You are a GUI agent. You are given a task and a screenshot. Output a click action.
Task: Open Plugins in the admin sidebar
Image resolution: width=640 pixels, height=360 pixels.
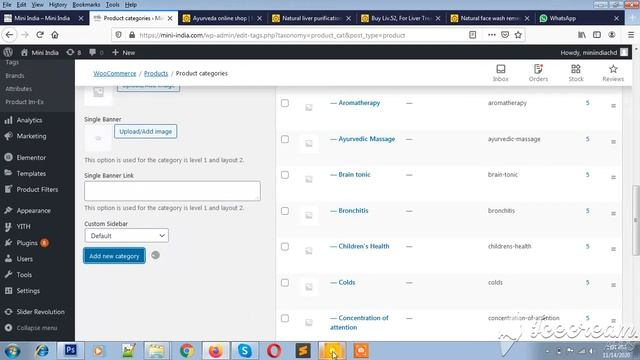(27, 242)
